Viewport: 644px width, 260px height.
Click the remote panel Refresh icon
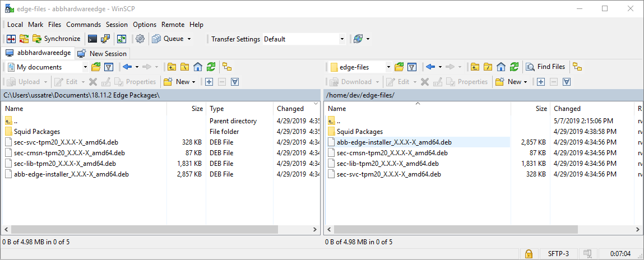pos(514,67)
